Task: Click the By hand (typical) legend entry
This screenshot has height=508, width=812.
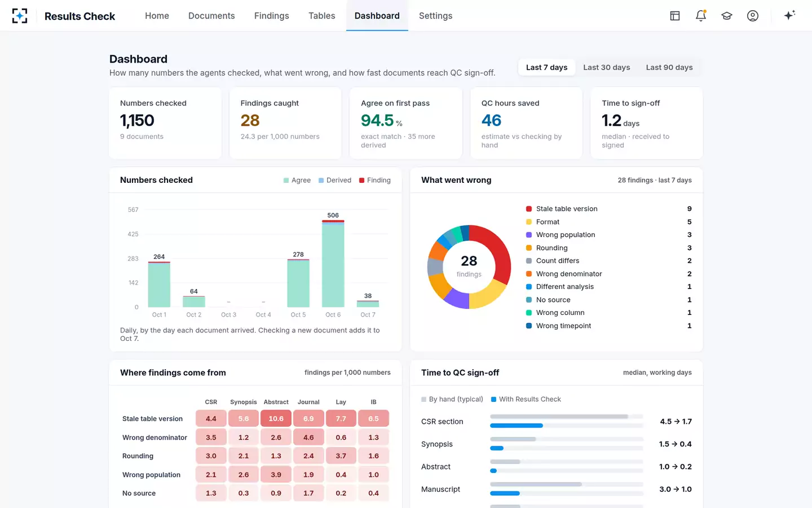Action: pyautogui.click(x=452, y=399)
